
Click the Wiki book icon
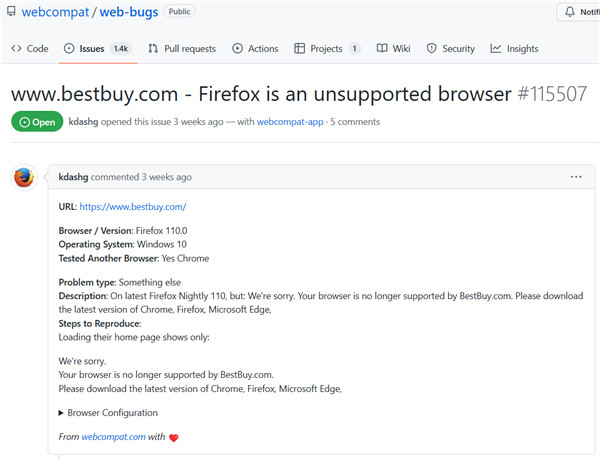pos(382,48)
